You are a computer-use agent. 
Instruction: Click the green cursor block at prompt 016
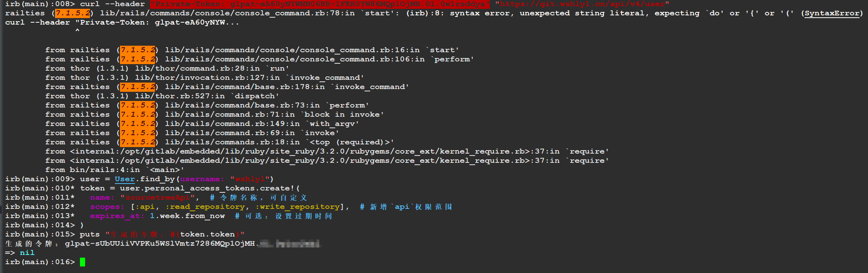point(82,262)
